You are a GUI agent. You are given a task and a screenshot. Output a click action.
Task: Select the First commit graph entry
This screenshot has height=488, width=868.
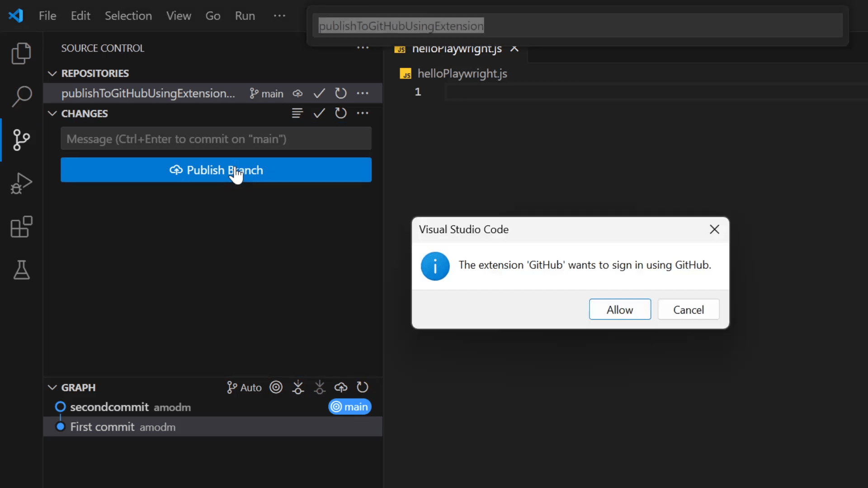tap(123, 427)
